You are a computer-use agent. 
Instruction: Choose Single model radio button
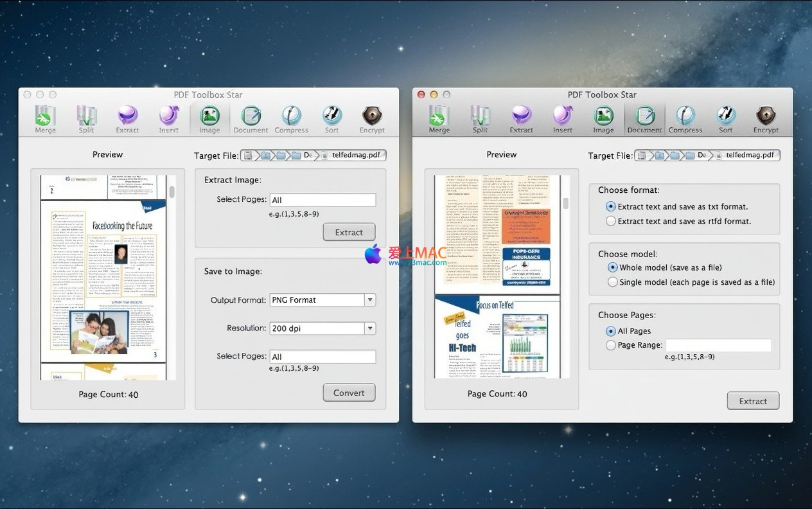pyautogui.click(x=613, y=282)
